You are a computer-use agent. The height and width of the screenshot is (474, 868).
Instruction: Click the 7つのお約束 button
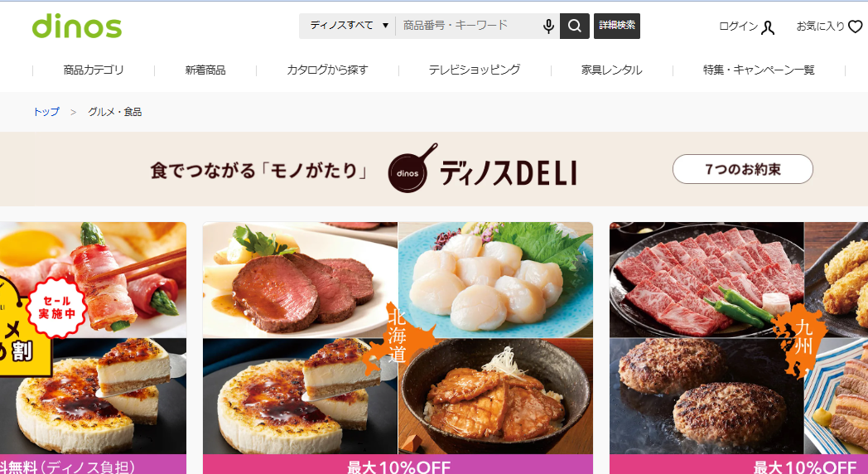click(x=743, y=169)
